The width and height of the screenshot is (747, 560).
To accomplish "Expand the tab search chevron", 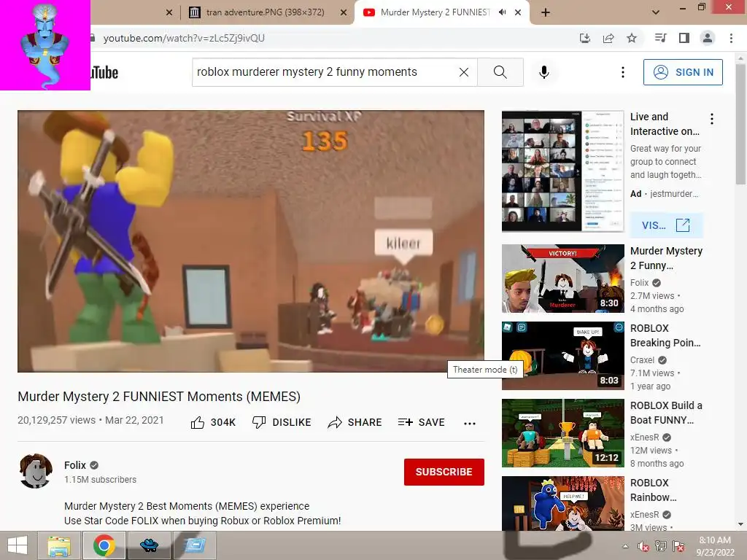I will (656, 12).
